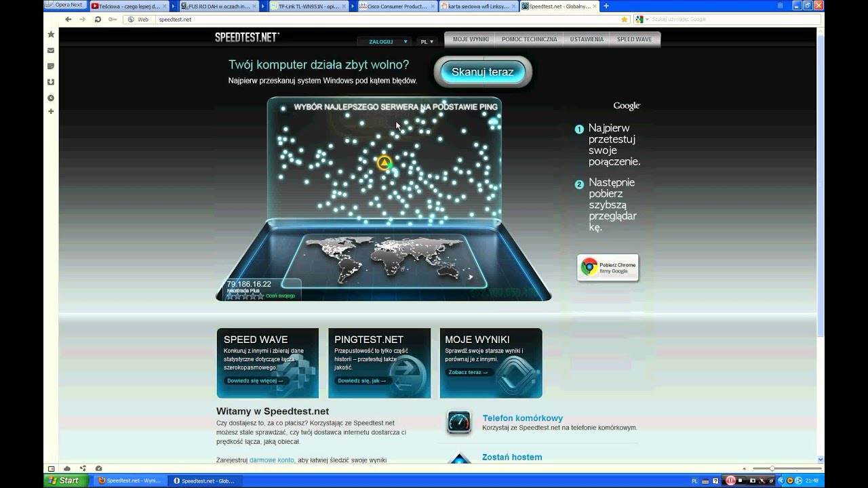Screen dimensions: 868x488
Task: Open POMOC TECHNICZNA menu item
Action: point(530,39)
